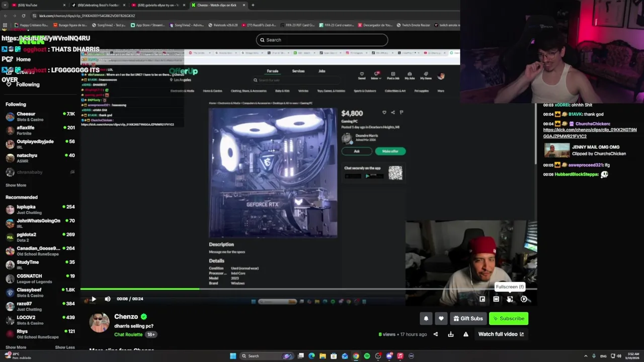Mute the clip volume speaker icon

coord(107,299)
